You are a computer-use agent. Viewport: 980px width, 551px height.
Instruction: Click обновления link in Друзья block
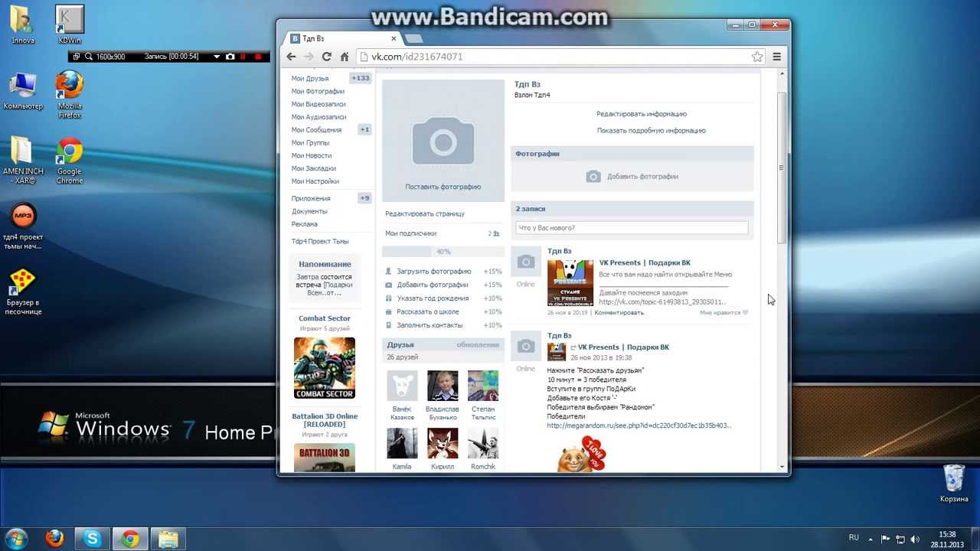coord(478,344)
